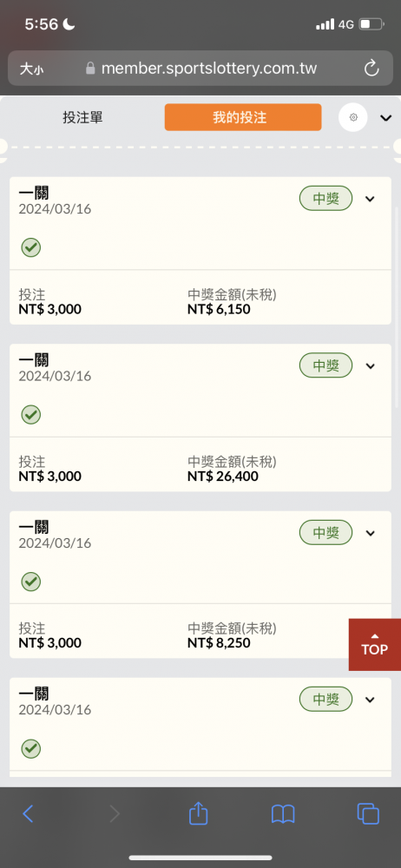Open the settings gear icon
Viewport: 401px width, 868px height.
tap(352, 117)
